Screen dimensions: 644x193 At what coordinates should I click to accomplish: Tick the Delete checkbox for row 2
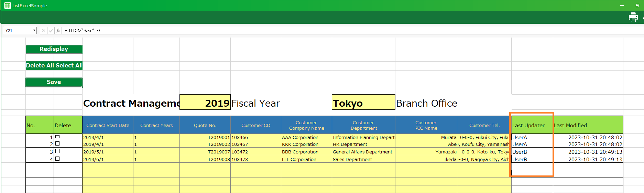[x=57, y=144]
